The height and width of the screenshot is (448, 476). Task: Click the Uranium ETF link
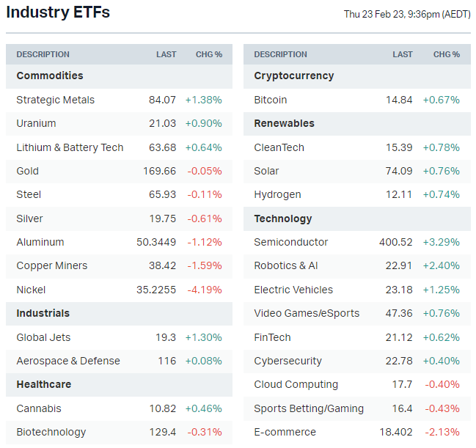[37, 123]
